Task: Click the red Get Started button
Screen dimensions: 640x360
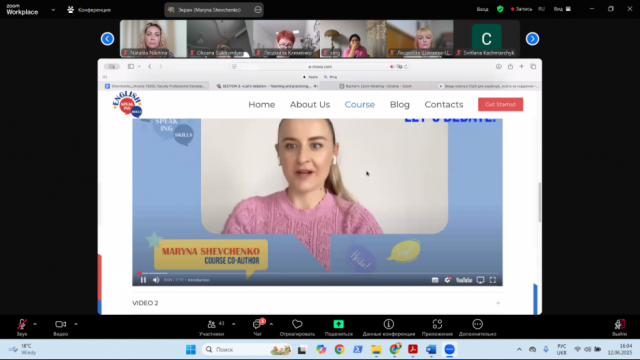Action: coord(500,104)
